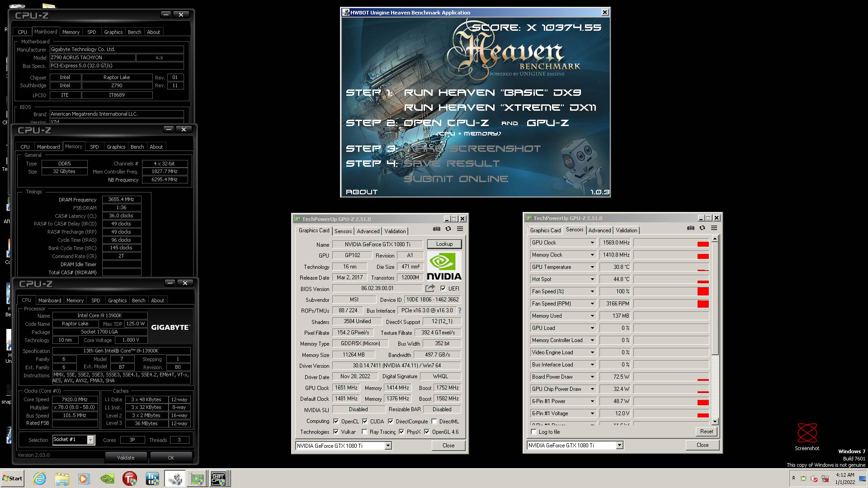Expand Hot Spot sensor dropdown
The width and height of the screenshot is (868, 488).
[592, 279]
